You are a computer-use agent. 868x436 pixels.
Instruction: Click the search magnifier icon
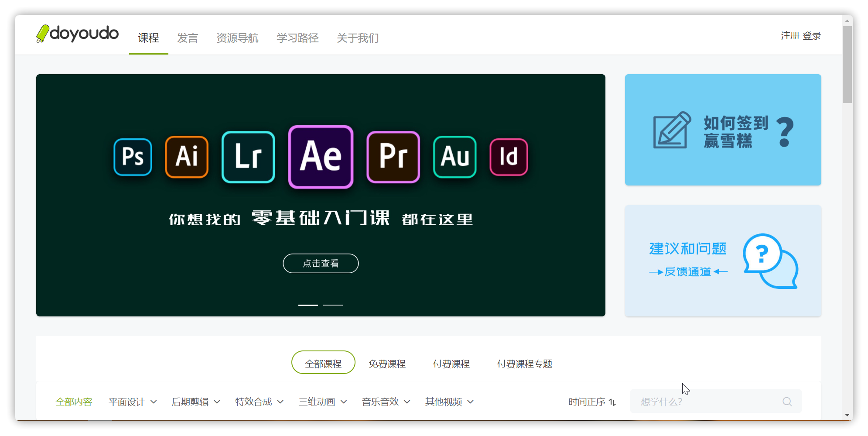click(787, 402)
